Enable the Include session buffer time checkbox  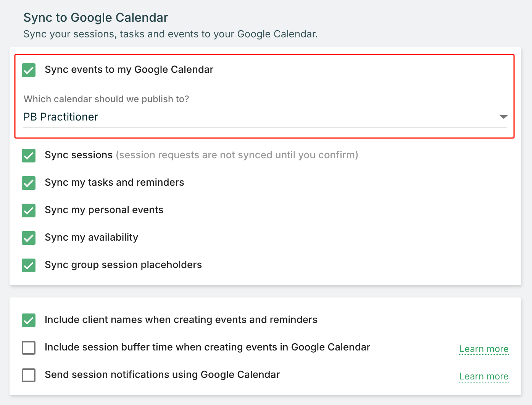point(29,348)
